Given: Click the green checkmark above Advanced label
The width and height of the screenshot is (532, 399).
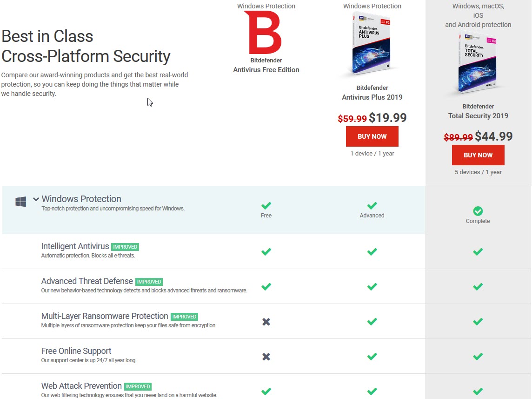Looking at the screenshot, I should 372,205.
